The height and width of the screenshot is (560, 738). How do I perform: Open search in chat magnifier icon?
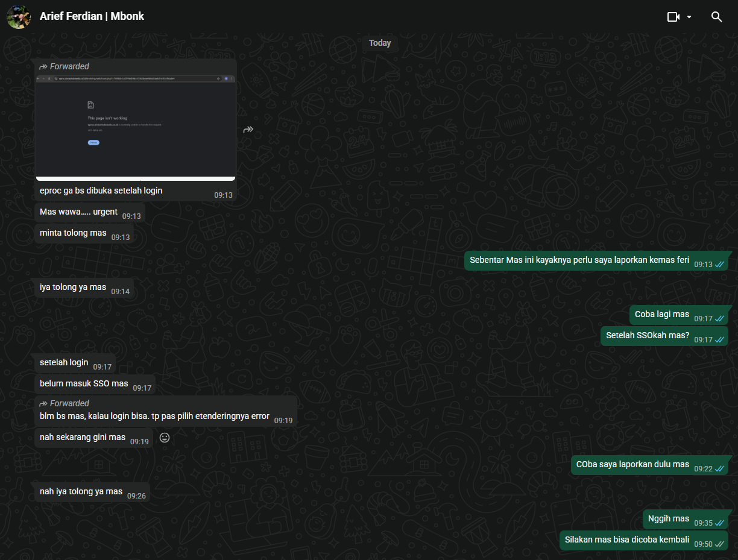(x=717, y=17)
